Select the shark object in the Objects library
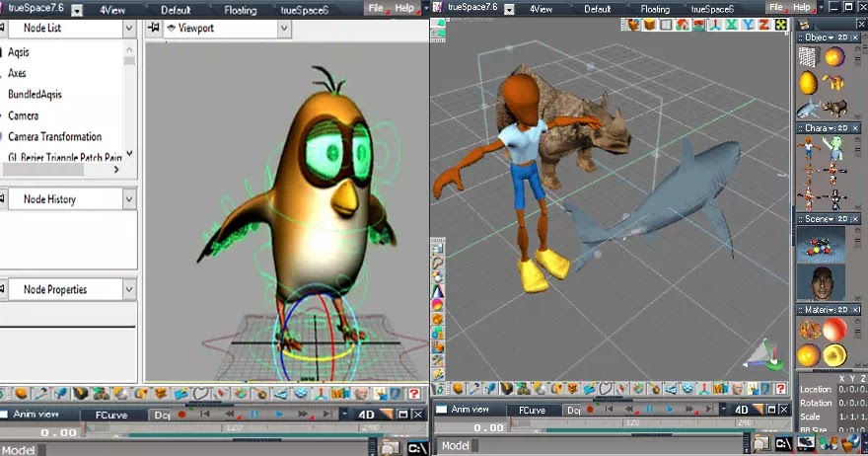Image resolution: width=868 pixels, height=456 pixels. (x=808, y=109)
